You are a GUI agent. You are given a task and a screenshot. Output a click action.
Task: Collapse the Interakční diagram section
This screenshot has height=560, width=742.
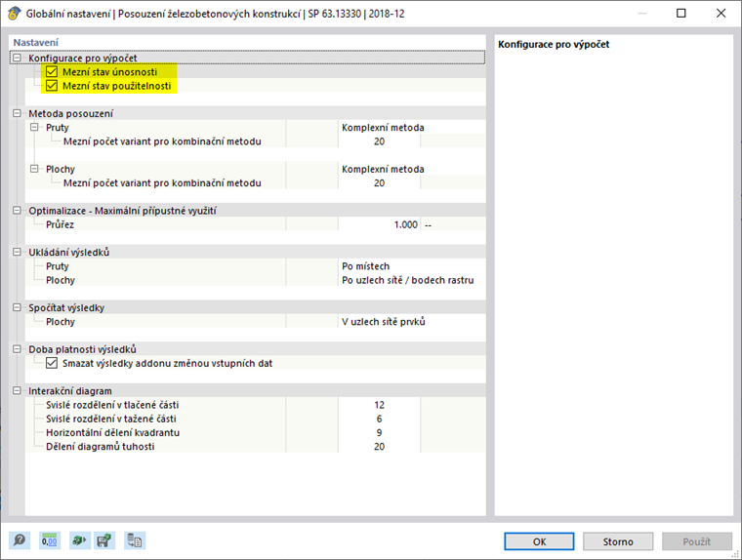point(17,390)
